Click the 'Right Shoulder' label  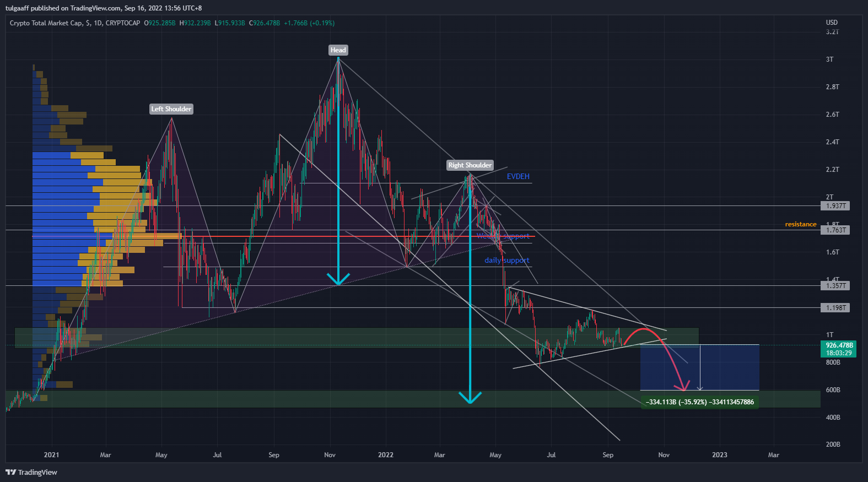470,165
